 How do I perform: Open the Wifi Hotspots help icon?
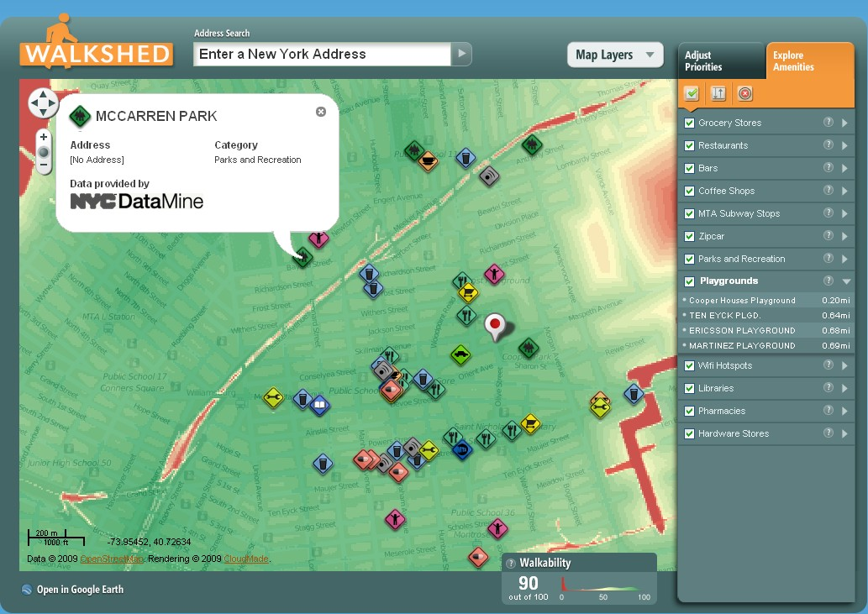tap(829, 365)
